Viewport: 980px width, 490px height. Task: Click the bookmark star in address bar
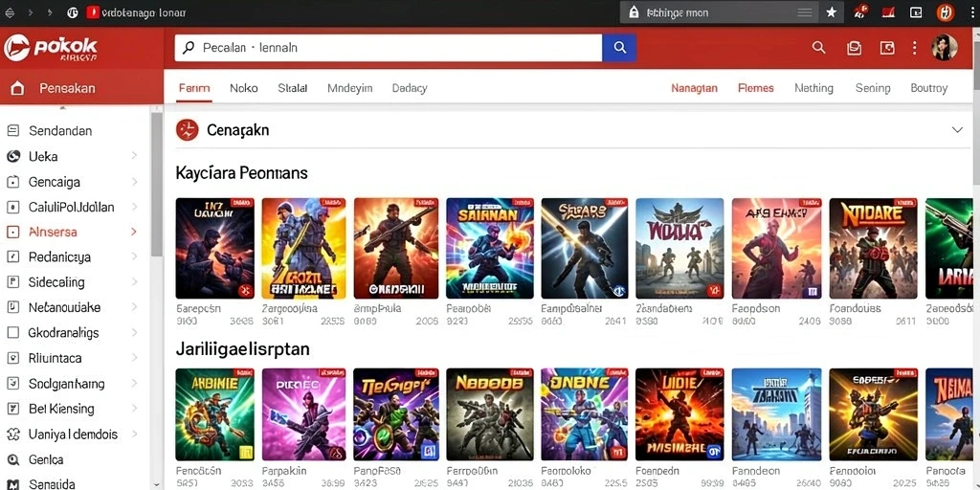(x=832, y=11)
